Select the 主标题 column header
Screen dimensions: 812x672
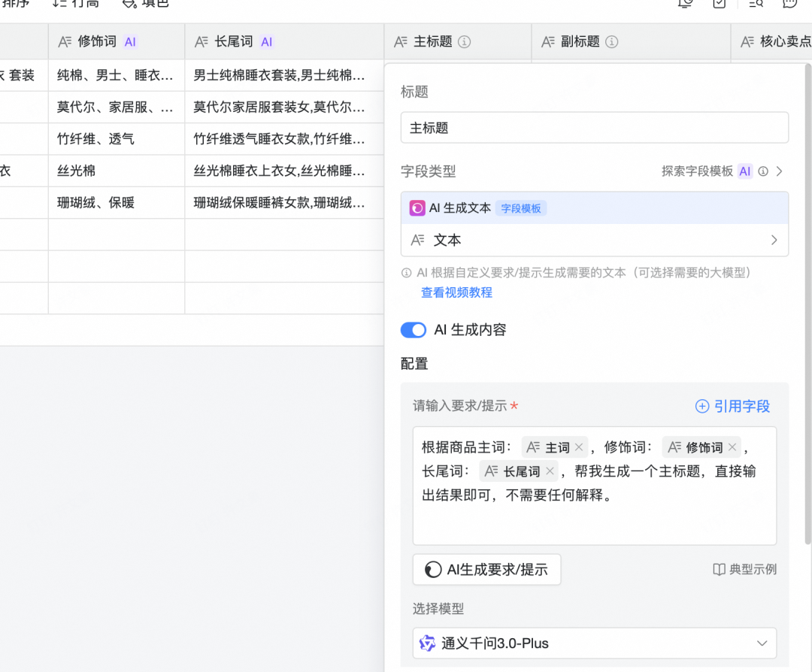[458, 42]
